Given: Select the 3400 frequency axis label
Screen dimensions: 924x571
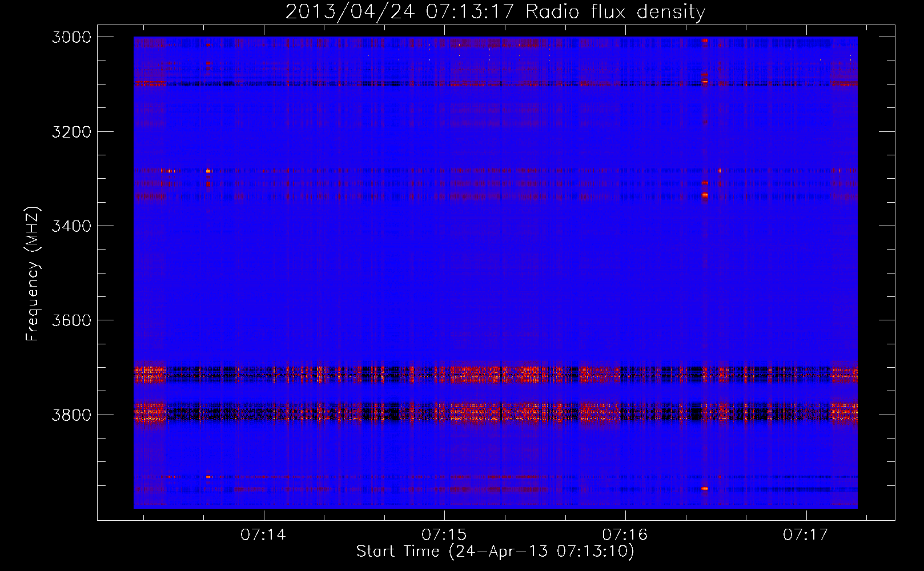Looking at the screenshot, I should click(x=71, y=226).
